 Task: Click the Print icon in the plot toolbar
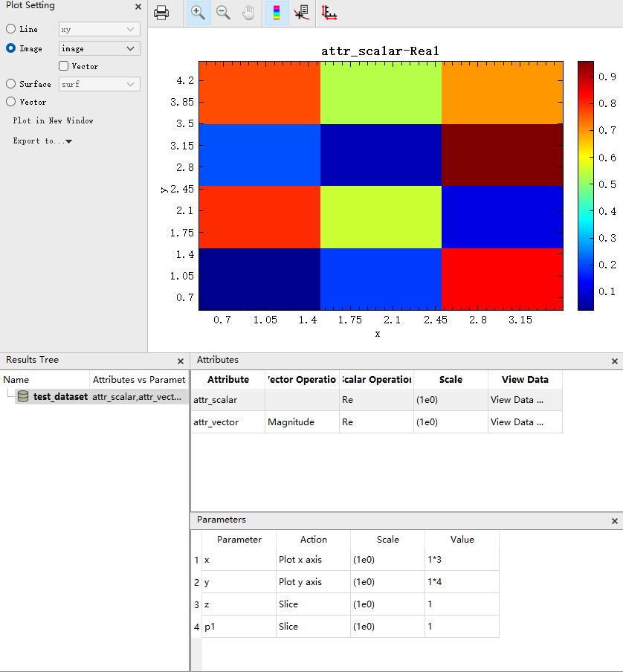pos(161,13)
